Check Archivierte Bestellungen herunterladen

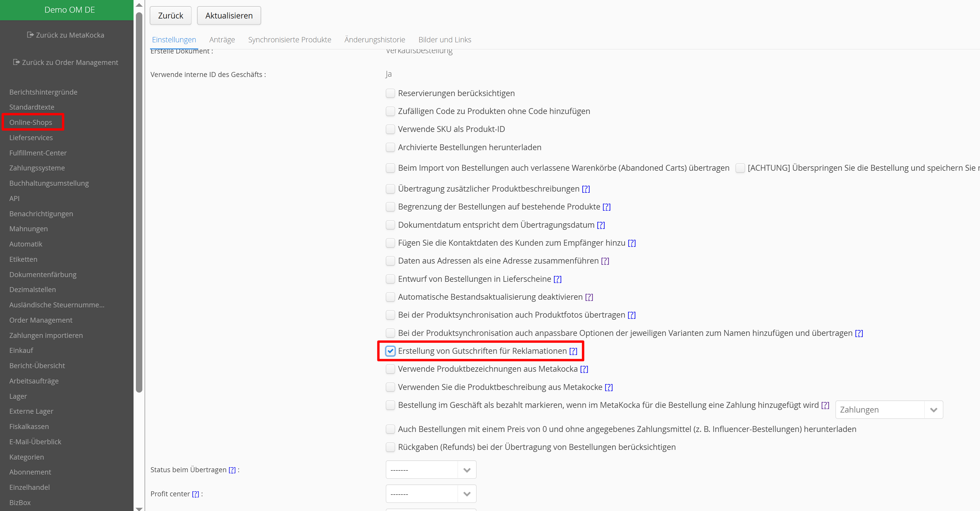390,147
